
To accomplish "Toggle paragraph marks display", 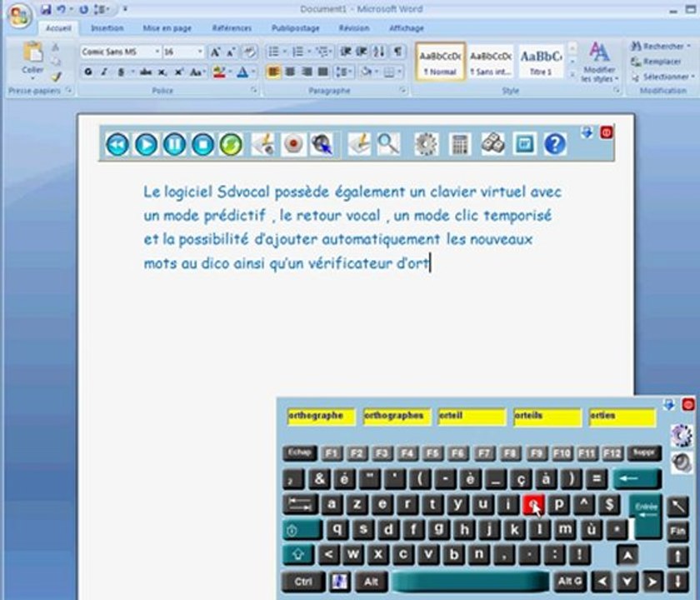I will click(x=397, y=52).
